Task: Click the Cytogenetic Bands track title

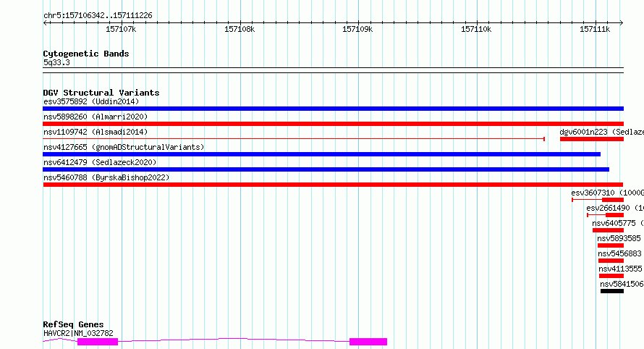Action: [x=86, y=54]
